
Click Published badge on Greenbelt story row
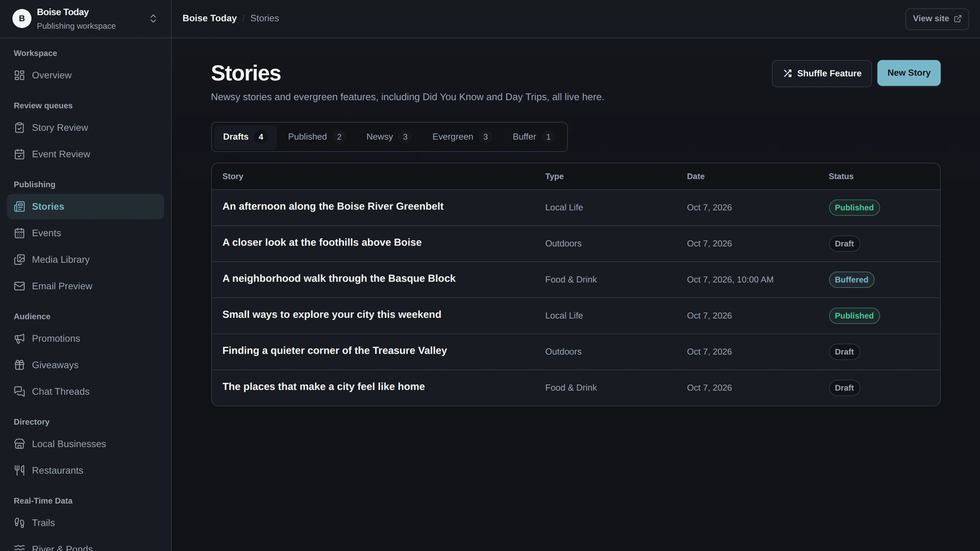pos(854,208)
